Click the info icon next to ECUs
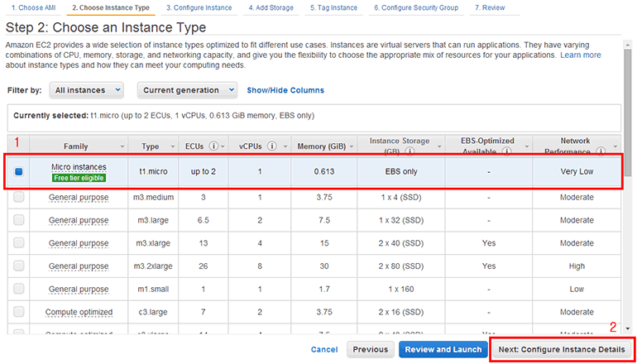Viewport: 637px width, 364px height. click(x=213, y=147)
